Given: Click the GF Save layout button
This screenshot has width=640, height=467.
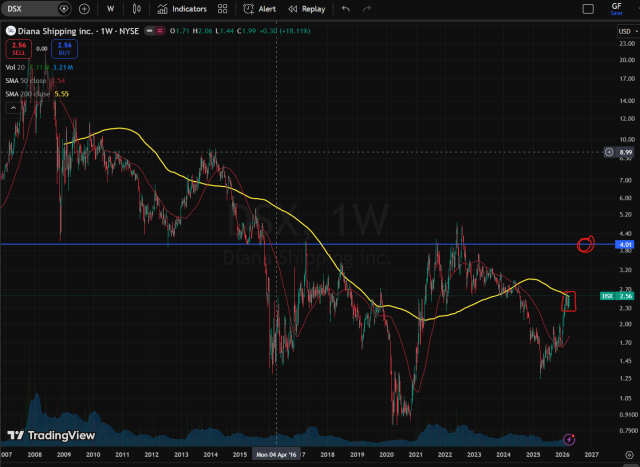Looking at the screenshot, I should pyautogui.click(x=616, y=9).
